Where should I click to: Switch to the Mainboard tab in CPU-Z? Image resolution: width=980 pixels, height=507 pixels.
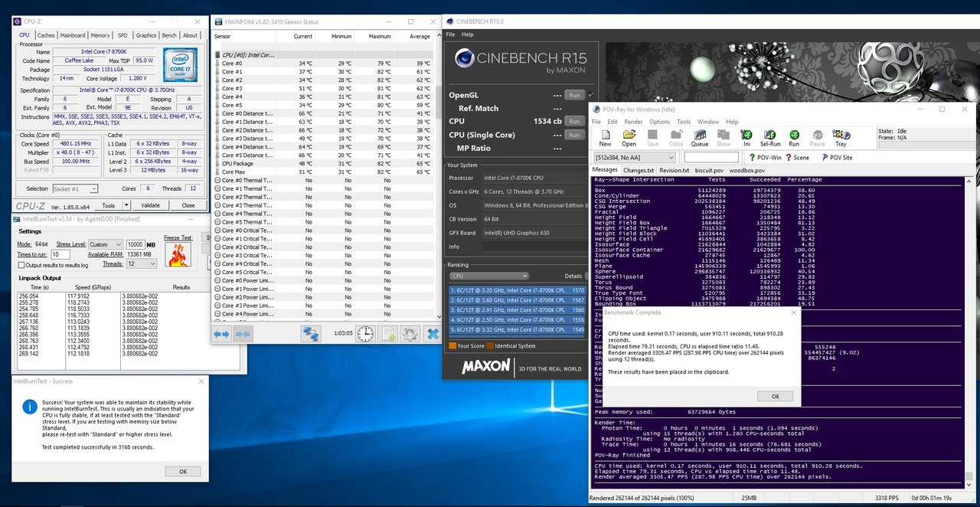click(x=73, y=35)
